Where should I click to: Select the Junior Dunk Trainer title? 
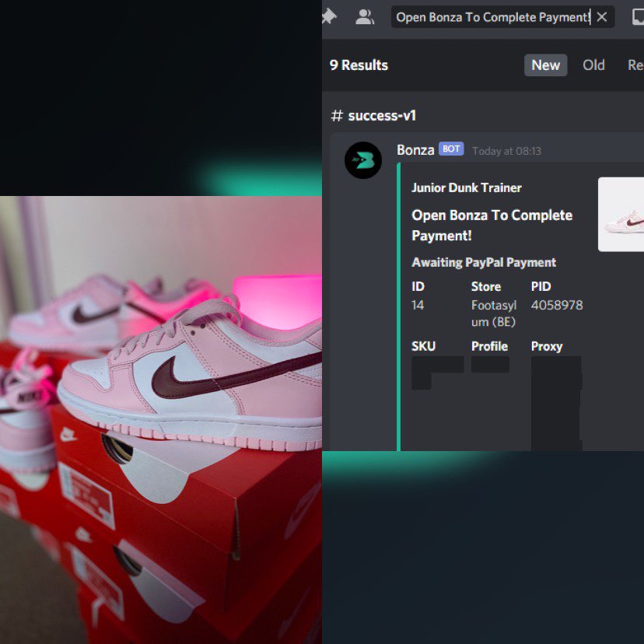[x=467, y=187]
